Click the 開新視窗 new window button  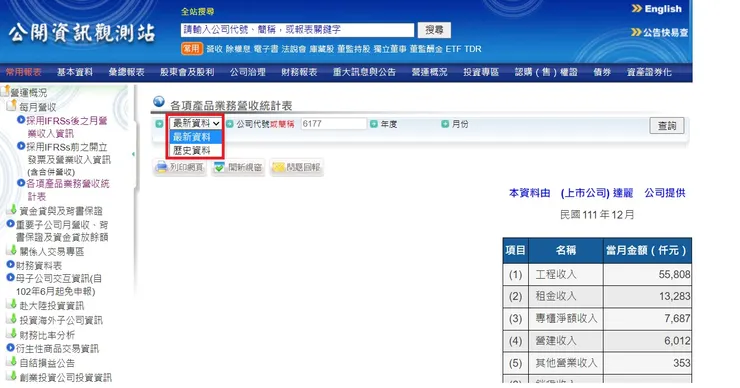(x=238, y=167)
